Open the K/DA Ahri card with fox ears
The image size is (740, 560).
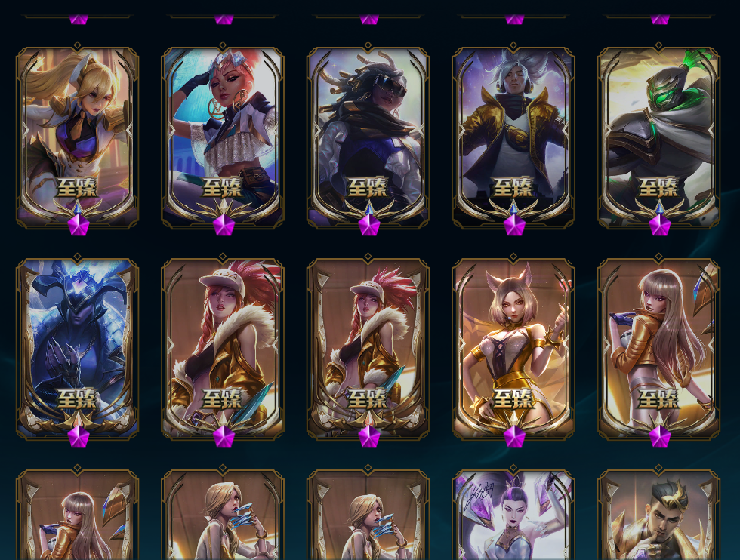pos(513,348)
